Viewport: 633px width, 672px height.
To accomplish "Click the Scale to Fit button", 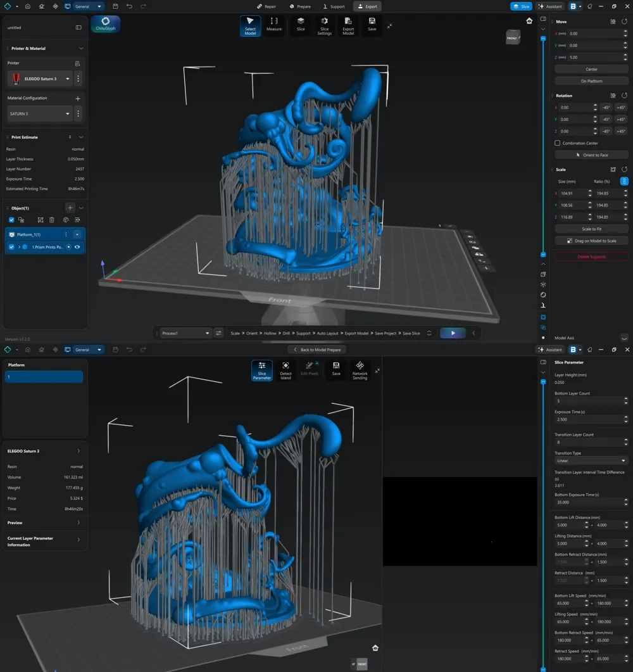I will click(x=591, y=229).
